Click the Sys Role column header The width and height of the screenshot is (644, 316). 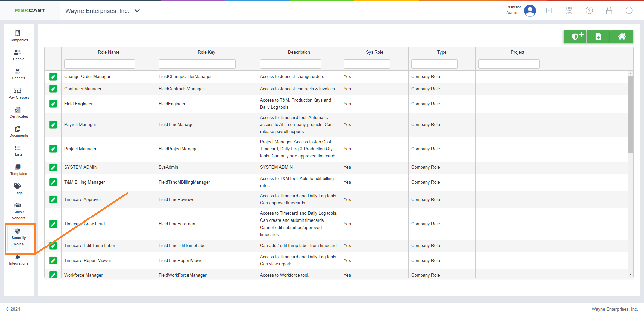pyautogui.click(x=374, y=52)
